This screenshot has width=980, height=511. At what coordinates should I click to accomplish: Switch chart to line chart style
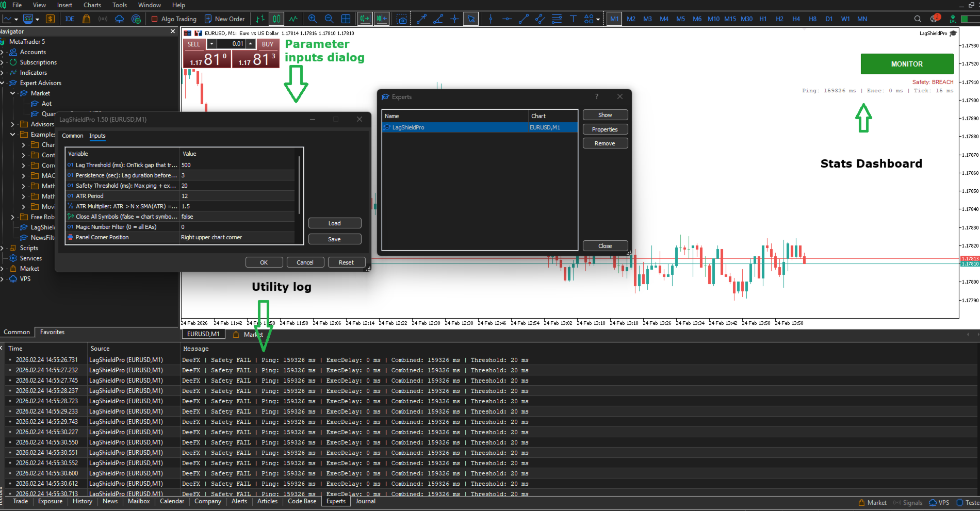(293, 19)
